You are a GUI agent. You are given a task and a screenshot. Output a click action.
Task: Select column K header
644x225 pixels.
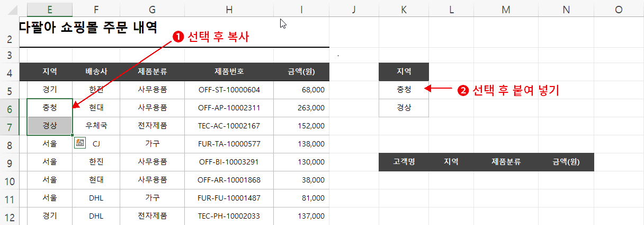pos(404,8)
